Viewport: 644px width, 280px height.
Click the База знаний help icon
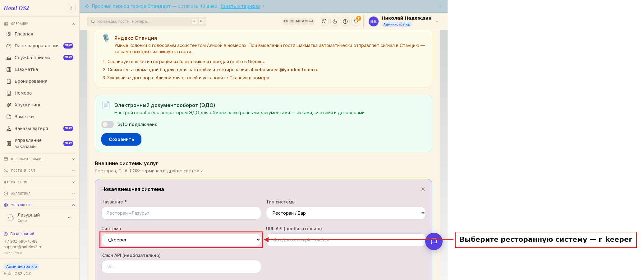coord(6,234)
